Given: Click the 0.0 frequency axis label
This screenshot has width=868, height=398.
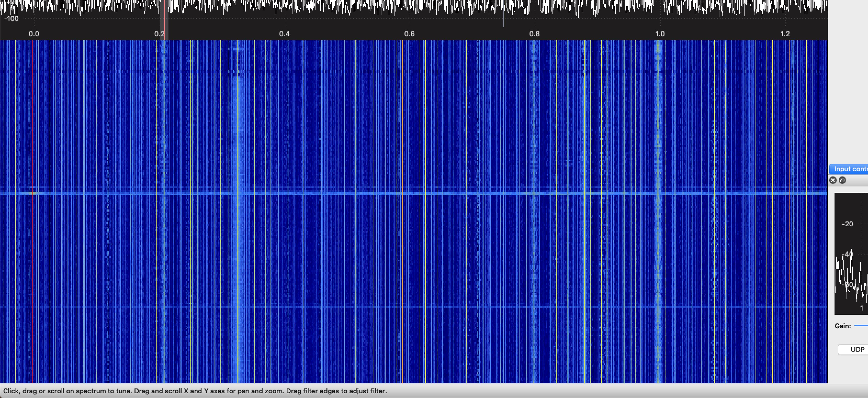Looking at the screenshot, I should tap(34, 34).
